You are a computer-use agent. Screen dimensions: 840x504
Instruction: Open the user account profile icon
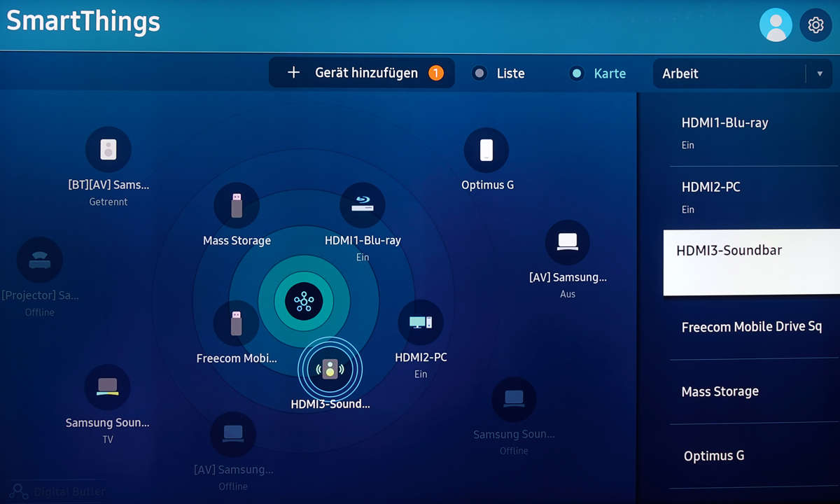click(776, 25)
